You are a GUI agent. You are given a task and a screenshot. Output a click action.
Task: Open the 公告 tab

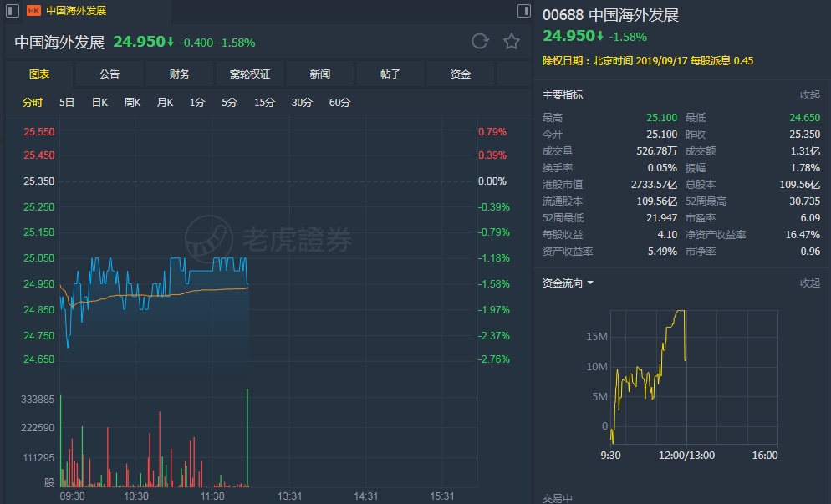[110, 74]
